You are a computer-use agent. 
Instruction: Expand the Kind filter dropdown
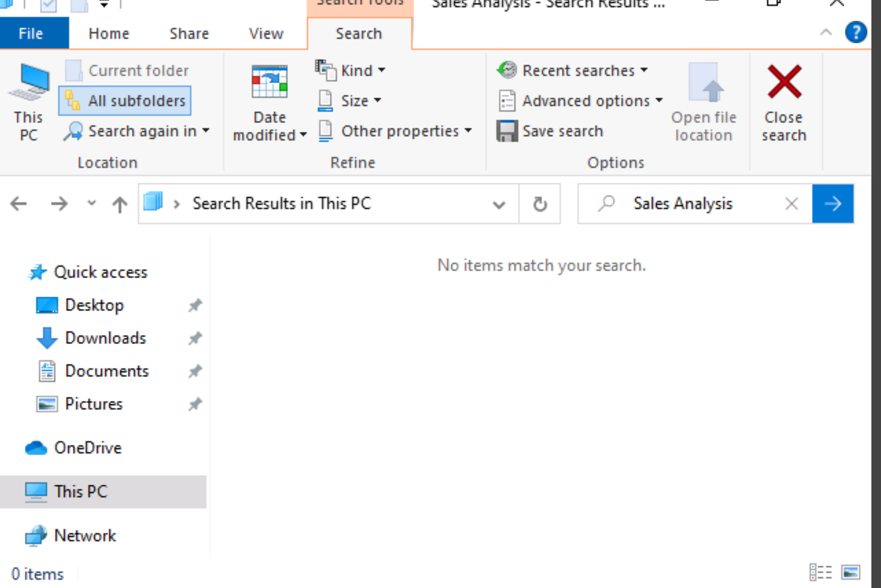point(350,70)
